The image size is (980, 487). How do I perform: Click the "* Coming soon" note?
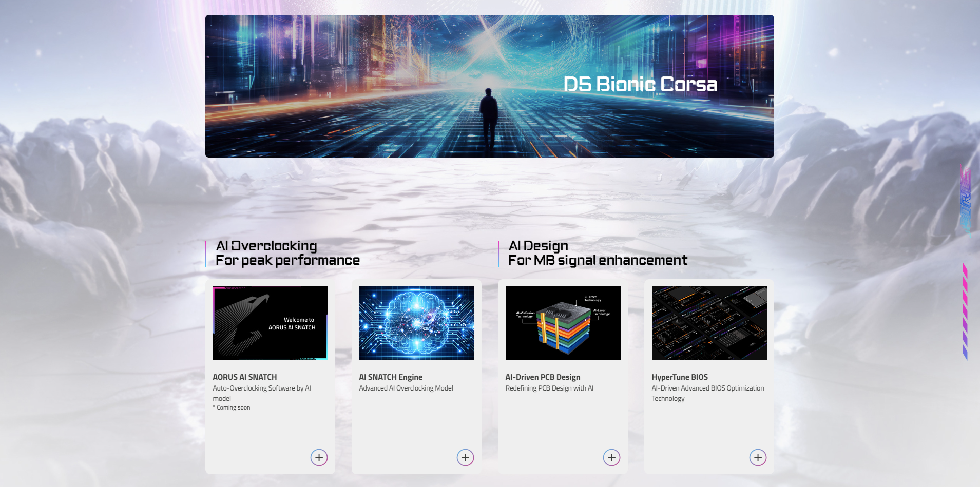(x=232, y=407)
